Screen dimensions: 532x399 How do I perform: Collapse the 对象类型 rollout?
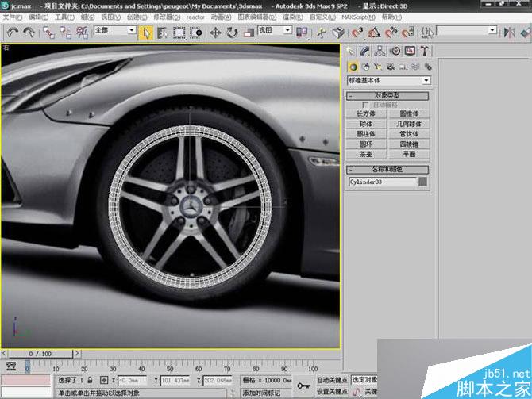click(x=387, y=95)
